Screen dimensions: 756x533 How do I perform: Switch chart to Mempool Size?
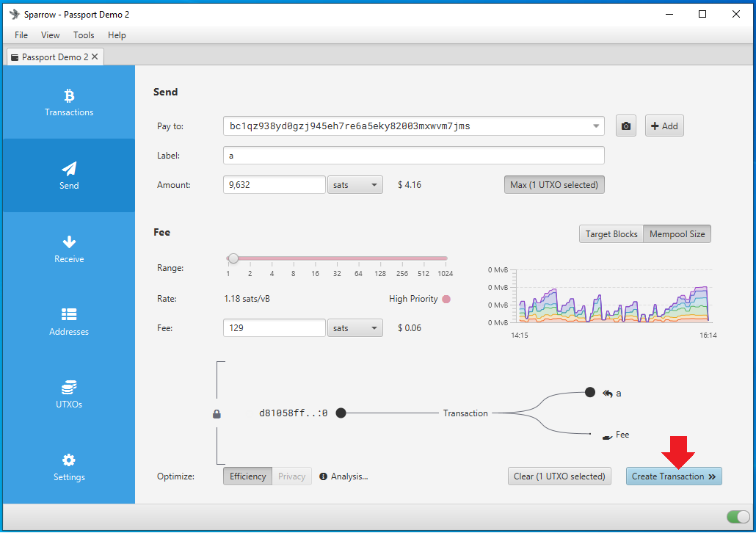click(x=677, y=234)
